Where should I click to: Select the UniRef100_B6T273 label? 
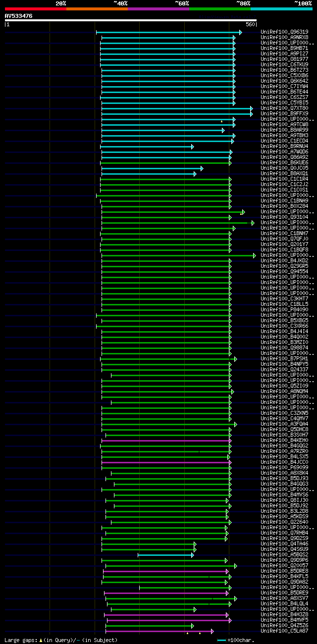[284, 70]
